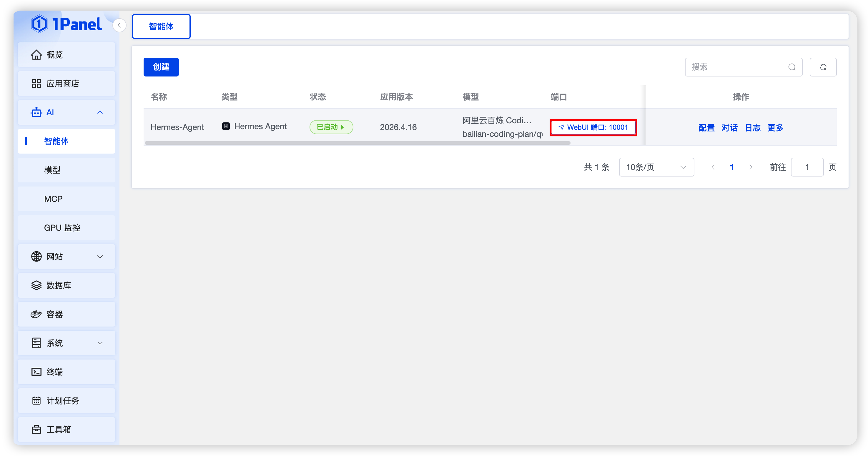Refresh the agent list
Viewport: 868px width, 456px height.
823,67
